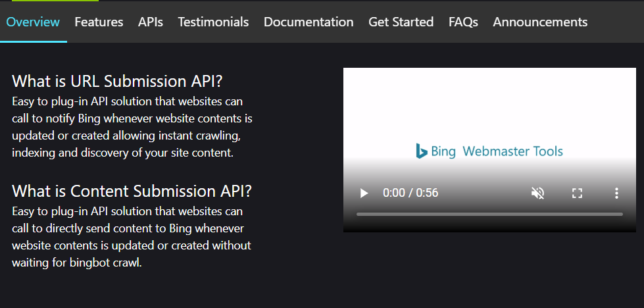The image size is (644, 308).
Task: Click the 'notify Bing whenever website contents' paragraph
Action: (132, 127)
